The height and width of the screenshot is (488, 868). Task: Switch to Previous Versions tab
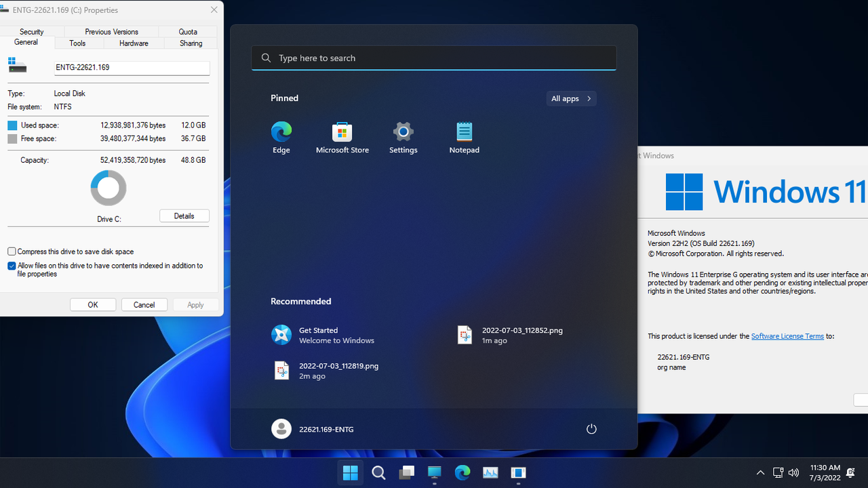(x=111, y=32)
